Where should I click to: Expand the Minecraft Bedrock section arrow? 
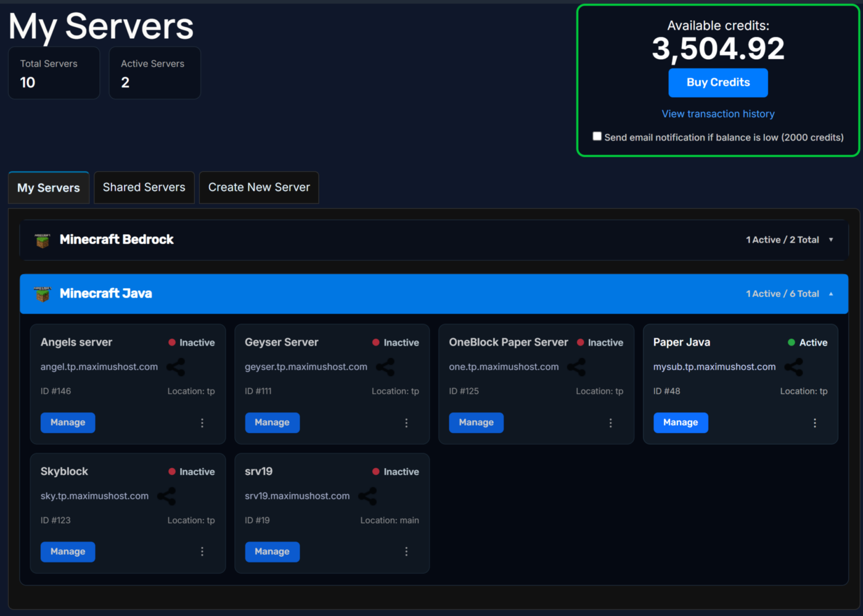coord(831,240)
